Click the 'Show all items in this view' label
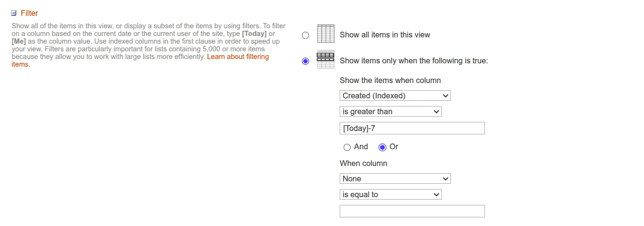 pos(385,35)
